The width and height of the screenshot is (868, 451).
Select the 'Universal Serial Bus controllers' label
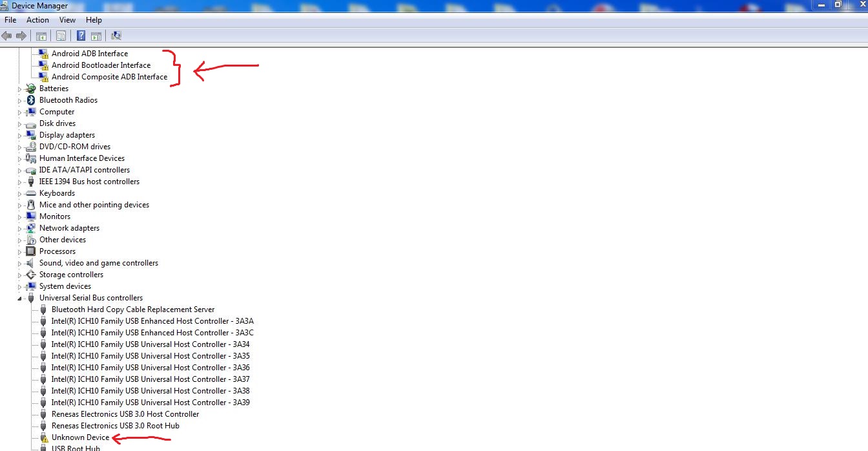point(91,298)
